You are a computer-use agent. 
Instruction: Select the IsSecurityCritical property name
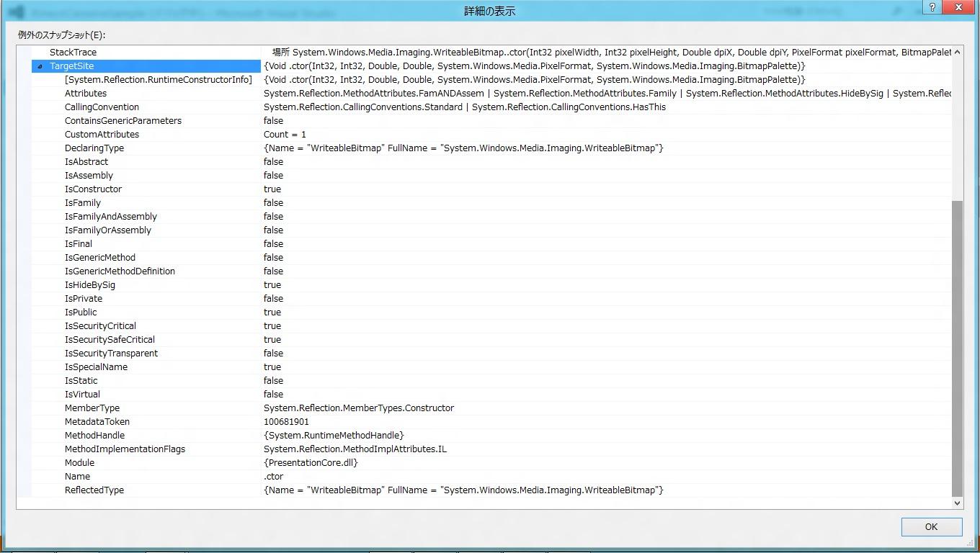pyautogui.click(x=100, y=326)
